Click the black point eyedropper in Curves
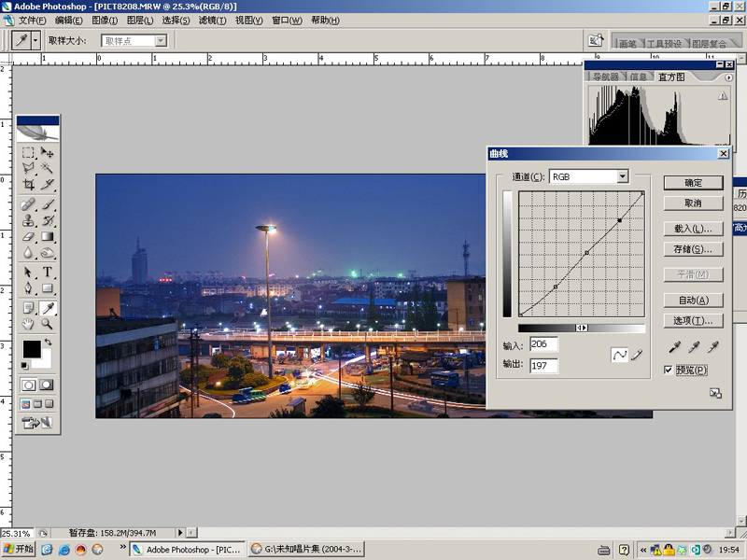The height and width of the screenshot is (560, 747). tap(675, 346)
